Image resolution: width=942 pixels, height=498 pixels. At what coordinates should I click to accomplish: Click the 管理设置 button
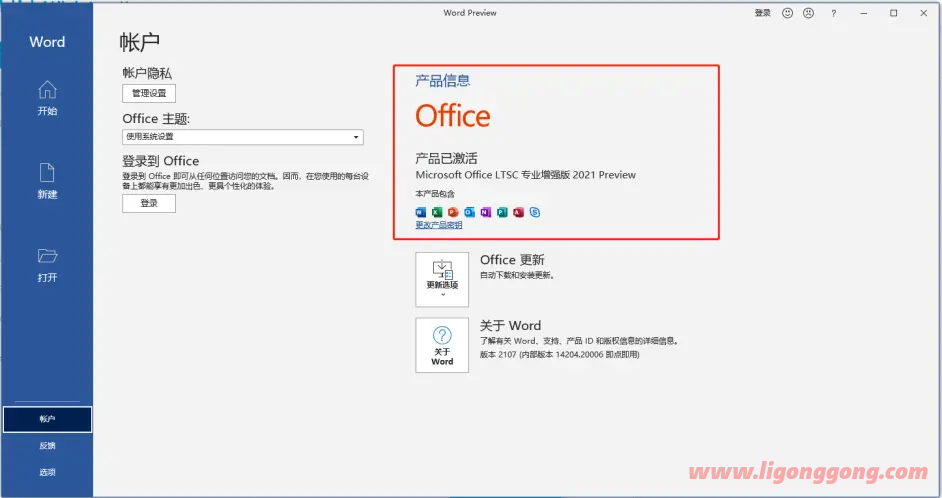(149, 94)
